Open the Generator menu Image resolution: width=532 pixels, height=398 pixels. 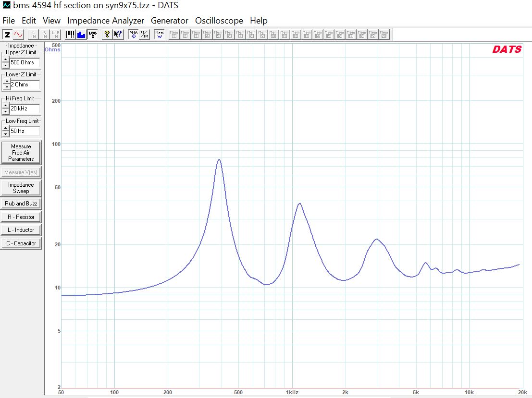169,20
